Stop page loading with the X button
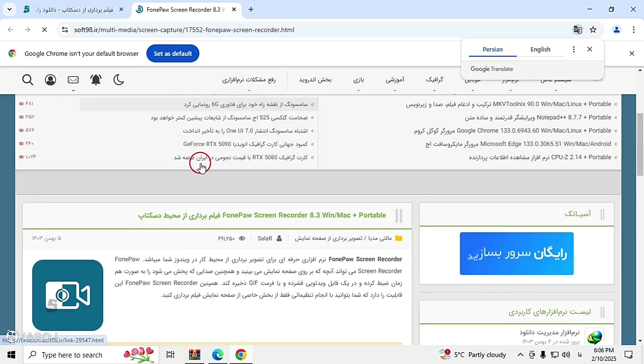Viewport: 644px width, 364px height. [44, 30]
